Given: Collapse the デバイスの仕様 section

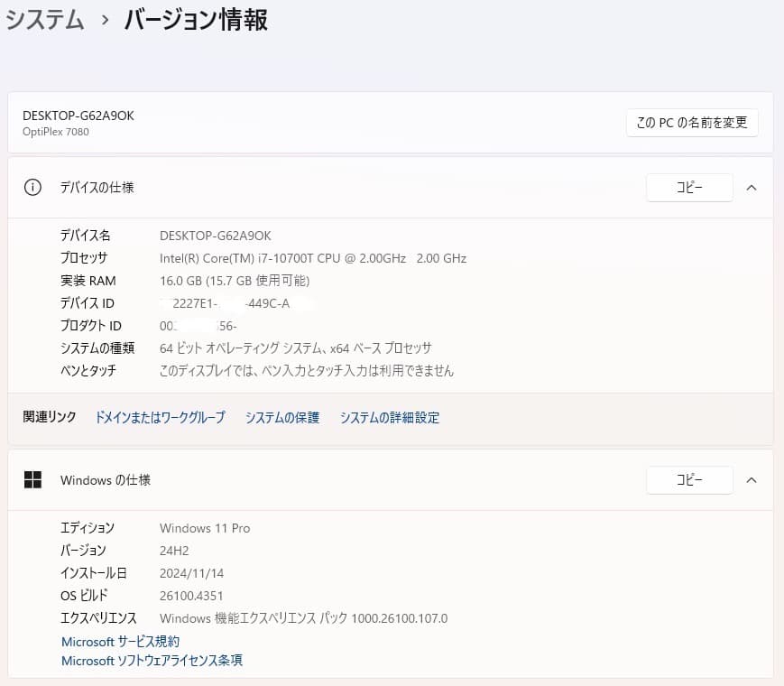Looking at the screenshot, I should [x=752, y=187].
